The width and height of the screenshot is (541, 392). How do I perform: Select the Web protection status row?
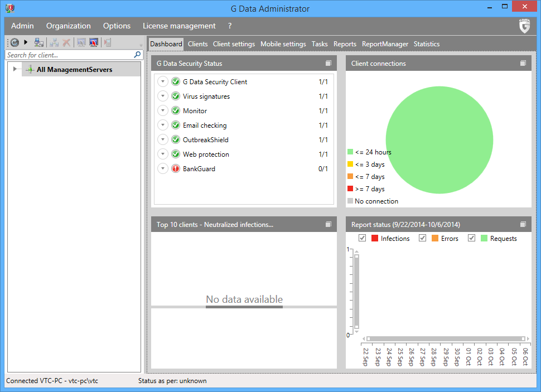(x=206, y=154)
